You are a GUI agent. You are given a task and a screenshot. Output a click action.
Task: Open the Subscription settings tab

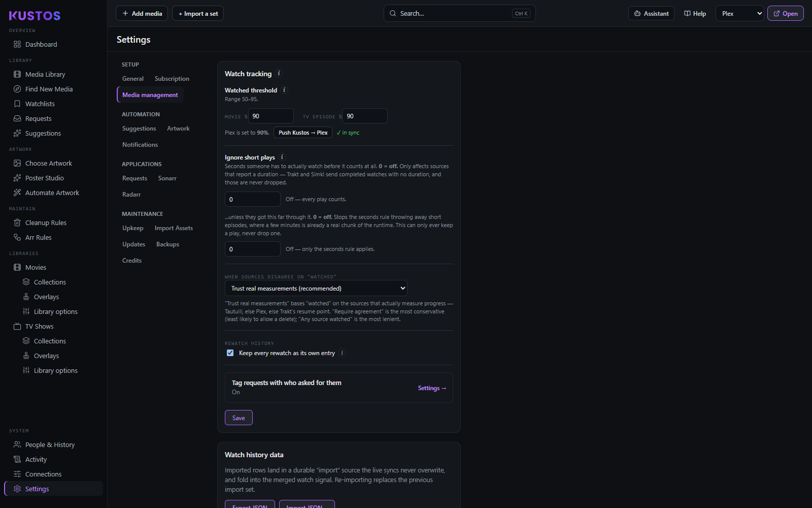point(172,79)
